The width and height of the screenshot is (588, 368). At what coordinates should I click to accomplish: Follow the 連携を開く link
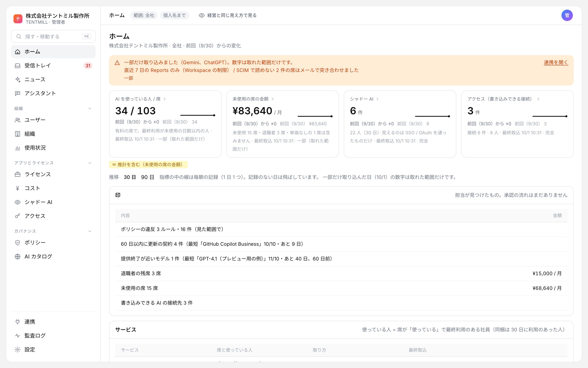tap(556, 62)
